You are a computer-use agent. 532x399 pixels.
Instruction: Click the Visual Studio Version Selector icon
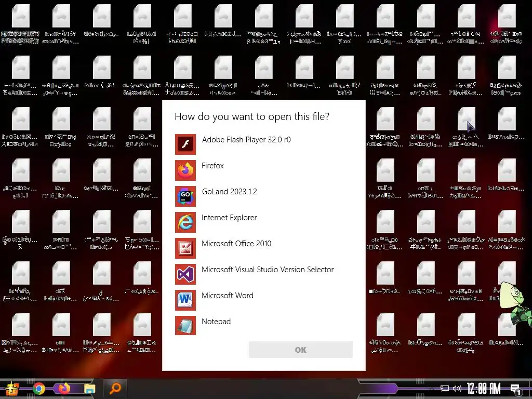185,274
